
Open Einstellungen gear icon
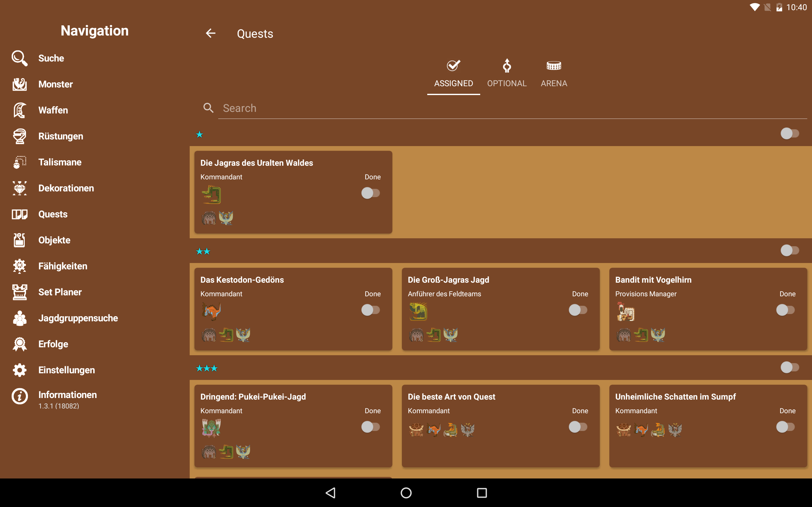point(19,370)
